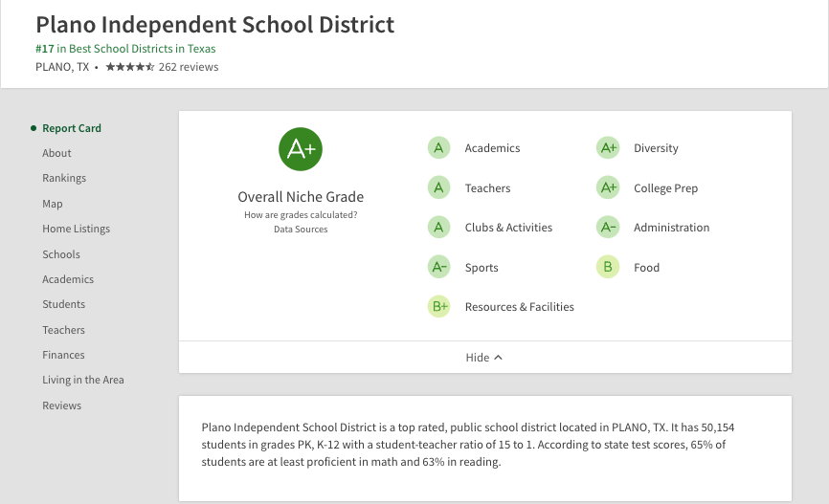Click the Food grade label

tap(646, 268)
